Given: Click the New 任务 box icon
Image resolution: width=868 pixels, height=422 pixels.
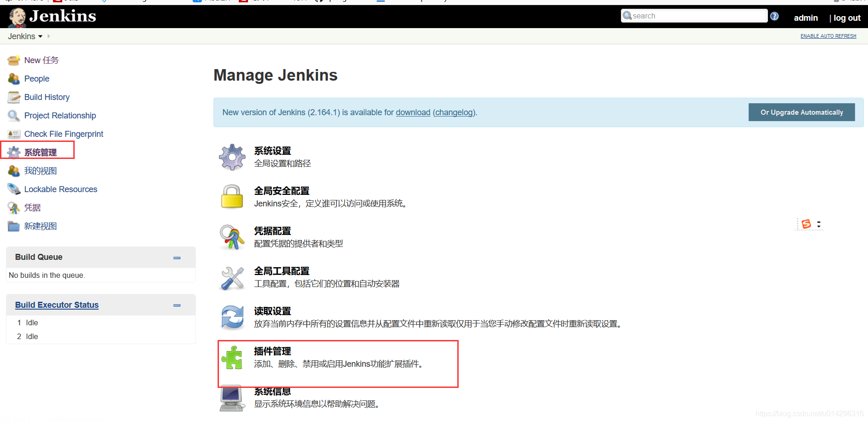Looking at the screenshot, I should coord(14,60).
